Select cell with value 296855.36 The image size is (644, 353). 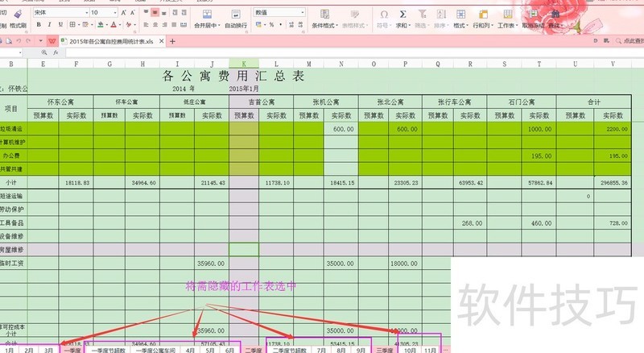pos(613,183)
